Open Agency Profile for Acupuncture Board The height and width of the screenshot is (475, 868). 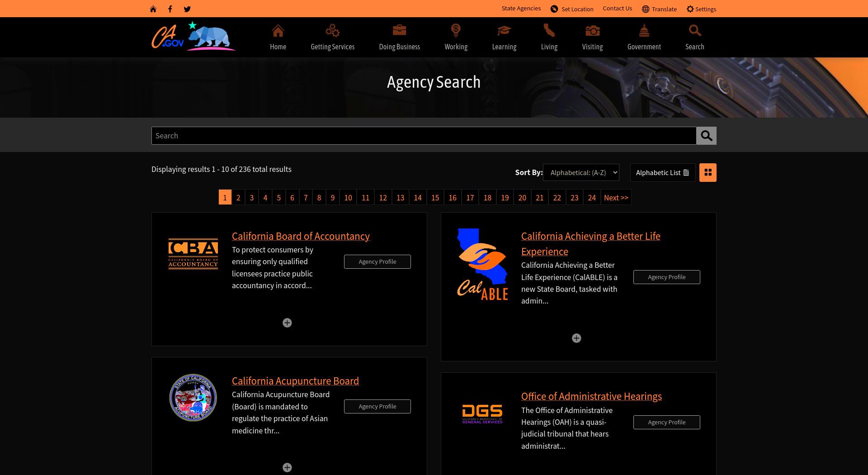[x=377, y=406]
